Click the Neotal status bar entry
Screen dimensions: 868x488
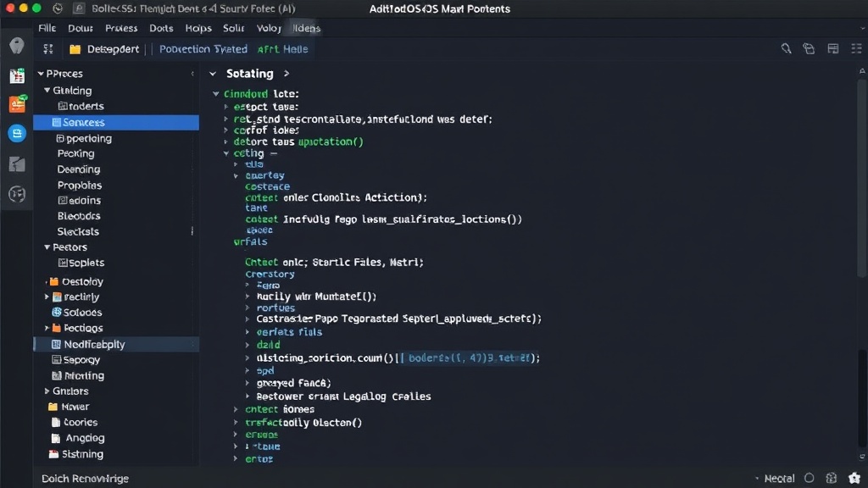(x=779, y=479)
